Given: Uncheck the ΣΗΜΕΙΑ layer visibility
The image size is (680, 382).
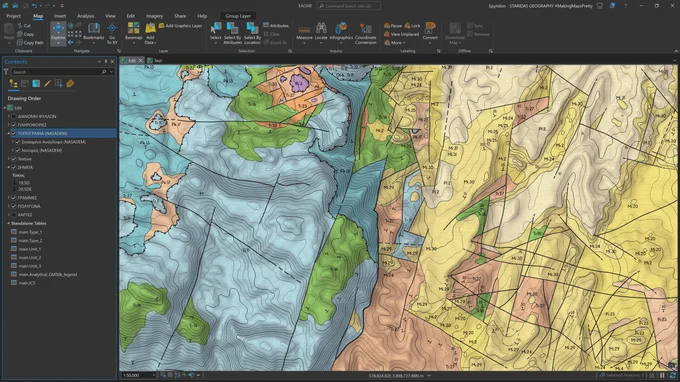Looking at the screenshot, I should pyautogui.click(x=14, y=167).
